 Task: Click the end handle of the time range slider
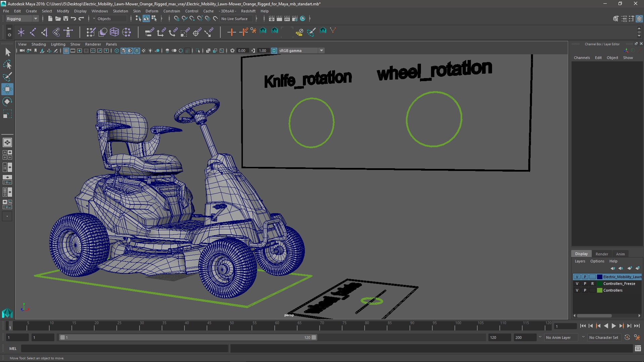coord(314,338)
